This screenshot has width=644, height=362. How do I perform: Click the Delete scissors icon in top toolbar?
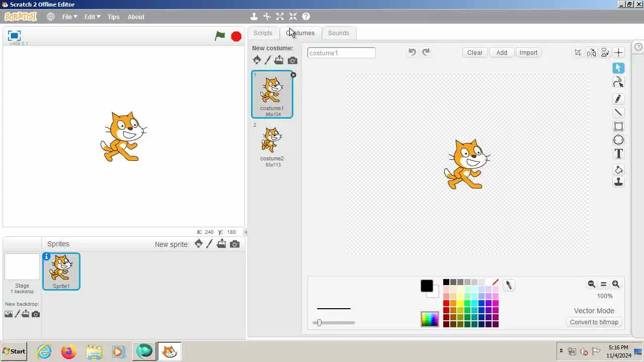click(x=267, y=17)
